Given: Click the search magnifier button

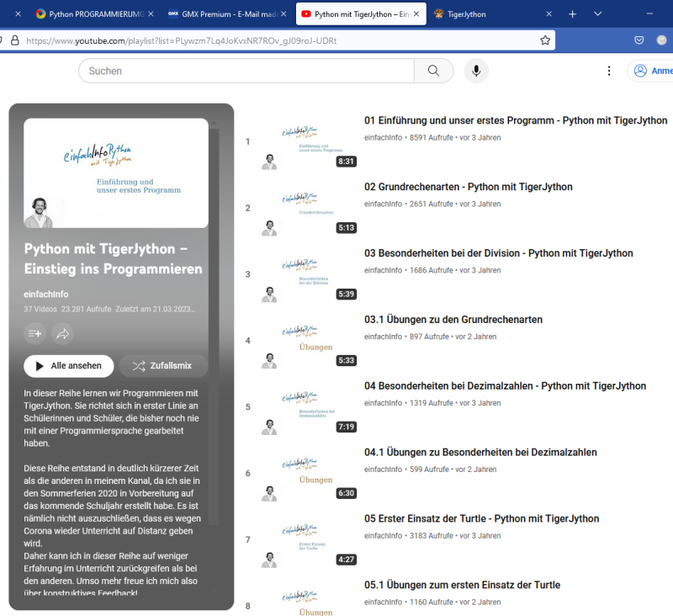Looking at the screenshot, I should 433,71.
